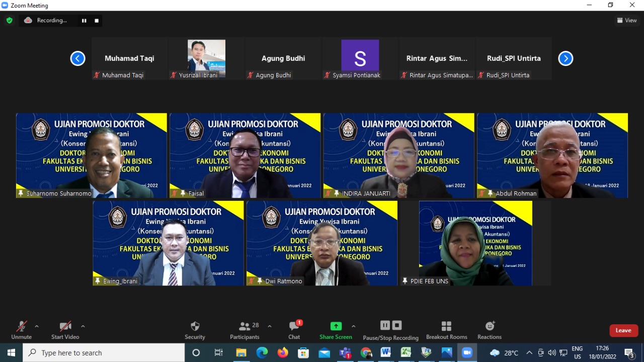
Task: Pause the recording in top indicator
Action: (84, 21)
